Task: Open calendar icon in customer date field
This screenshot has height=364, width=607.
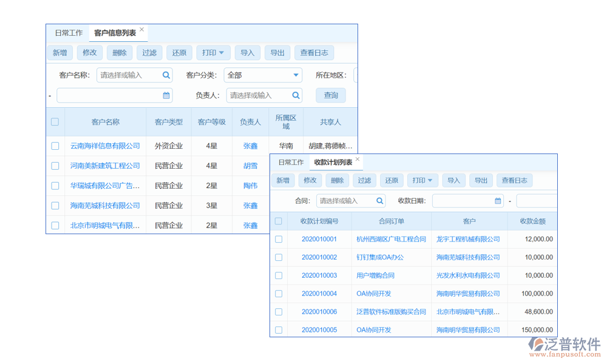Action: point(166,95)
